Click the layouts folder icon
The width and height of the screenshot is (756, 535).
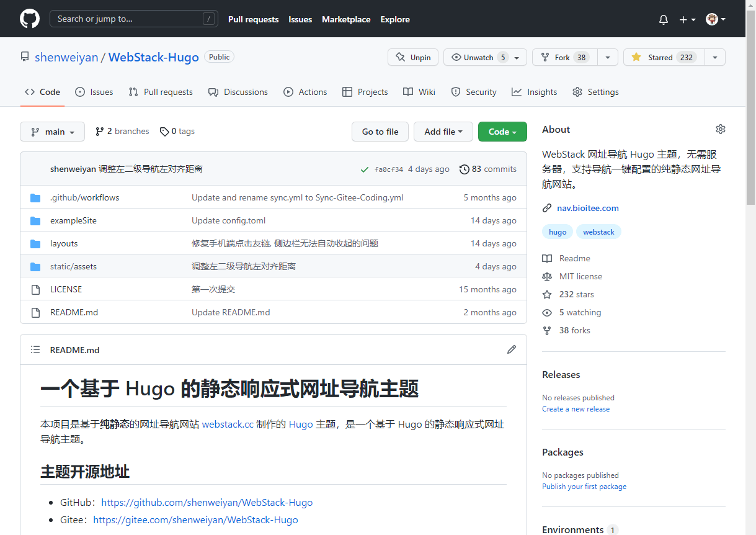click(x=35, y=243)
